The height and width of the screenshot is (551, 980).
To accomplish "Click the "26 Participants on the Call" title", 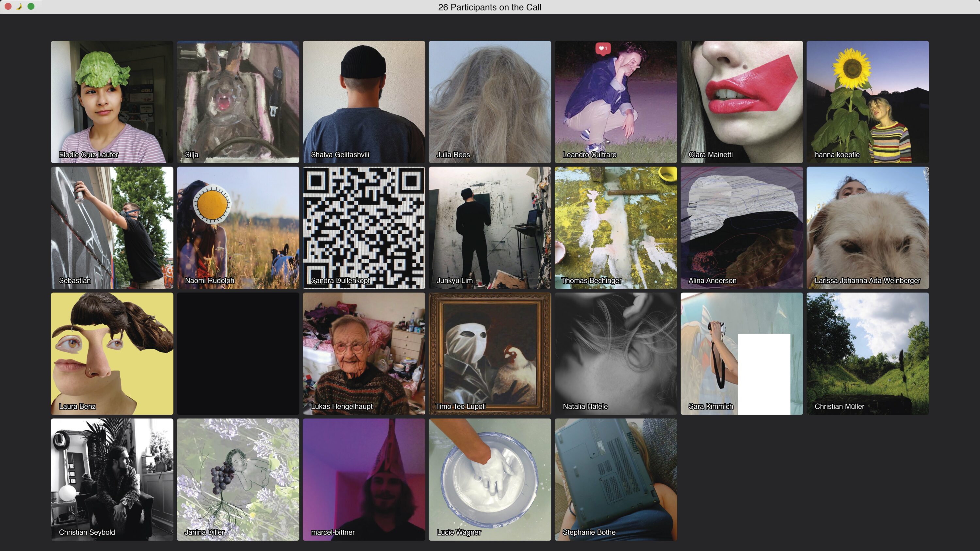I will [x=490, y=7].
